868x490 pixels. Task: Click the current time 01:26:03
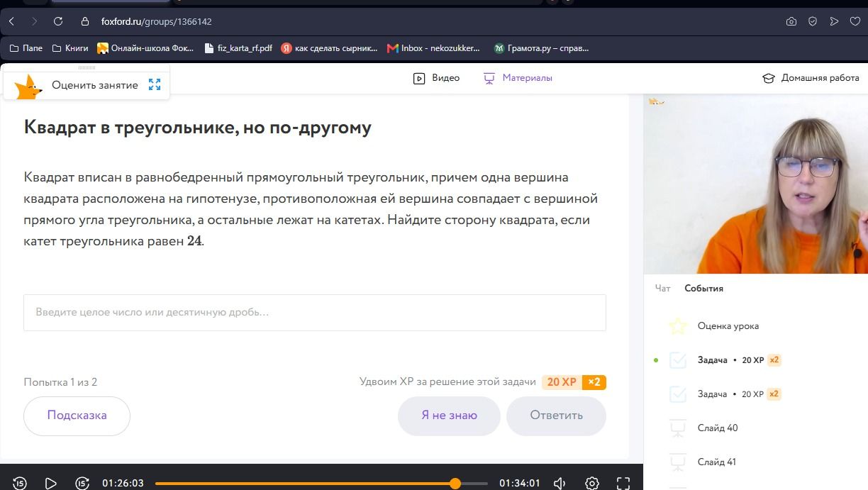[123, 483]
